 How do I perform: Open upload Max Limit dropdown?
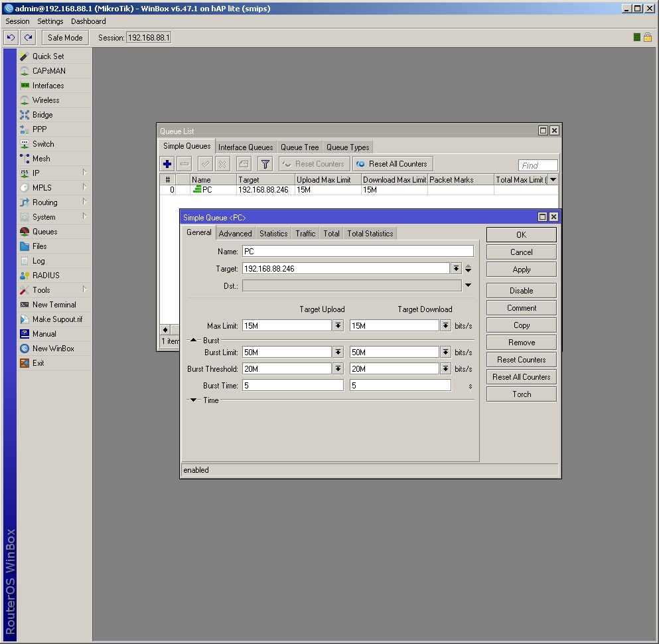tap(338, 326)
